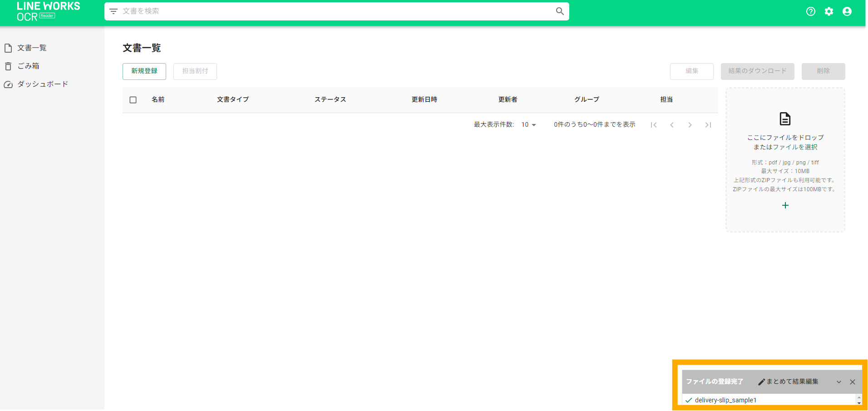This screenshot has height=411, width=868.
Task: Sort by 更新日時 column header
Action: click(x=424, y=99)
